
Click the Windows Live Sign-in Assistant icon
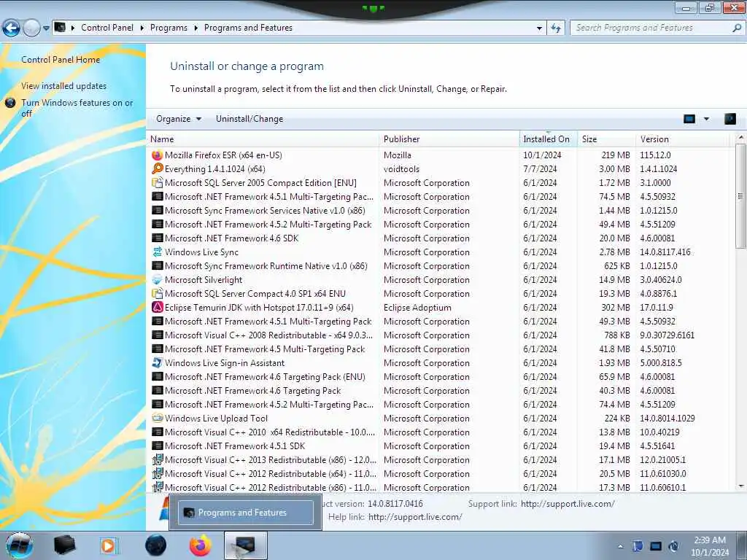click(x=158, y=363)
